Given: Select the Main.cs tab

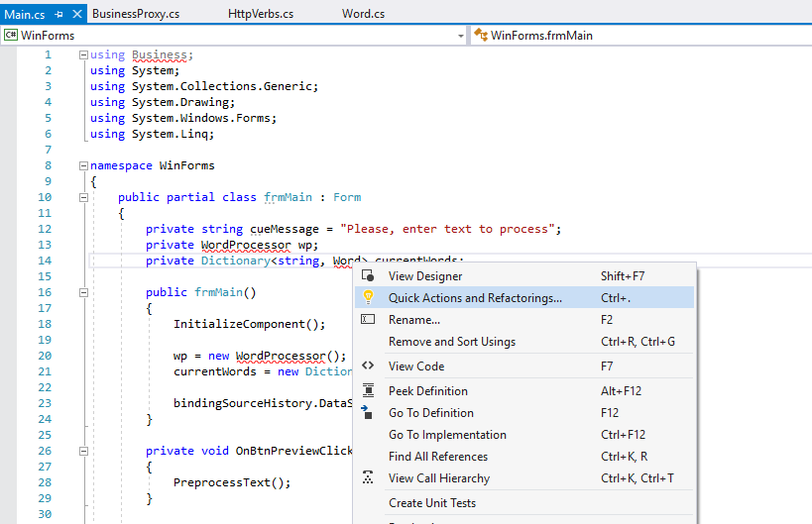Looking at the screenshot, I should coord(25,15).
